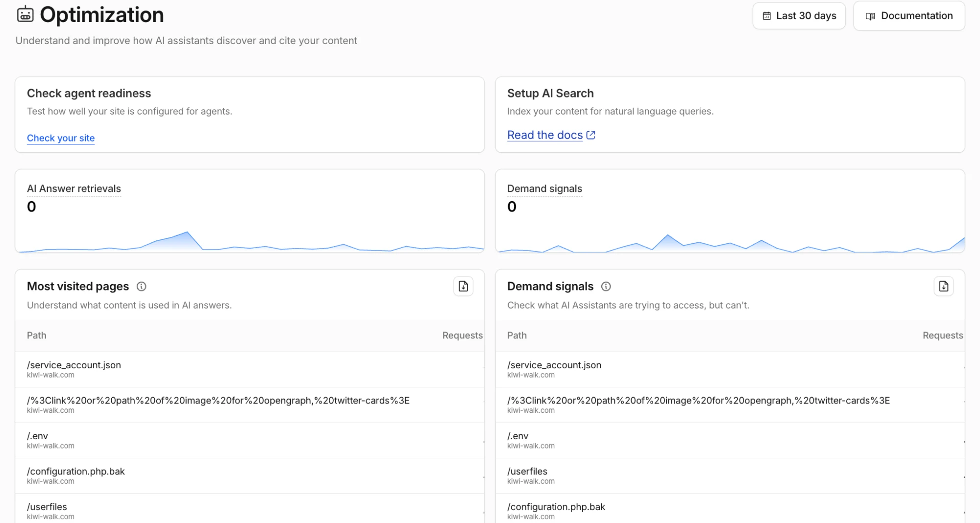Viewport: 980px width, 523px height.
Task: Click info icon next to Most visited pages
Action: click(x=141, y=286)
